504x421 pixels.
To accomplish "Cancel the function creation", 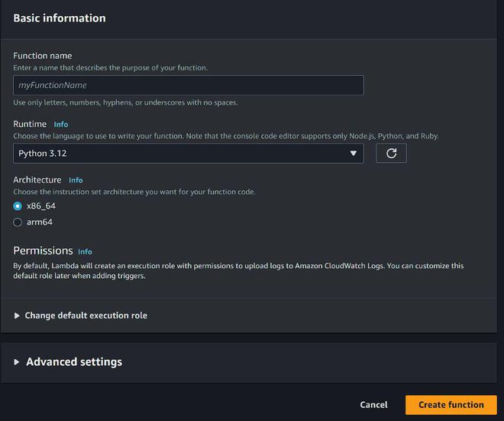I will [373, 405].
